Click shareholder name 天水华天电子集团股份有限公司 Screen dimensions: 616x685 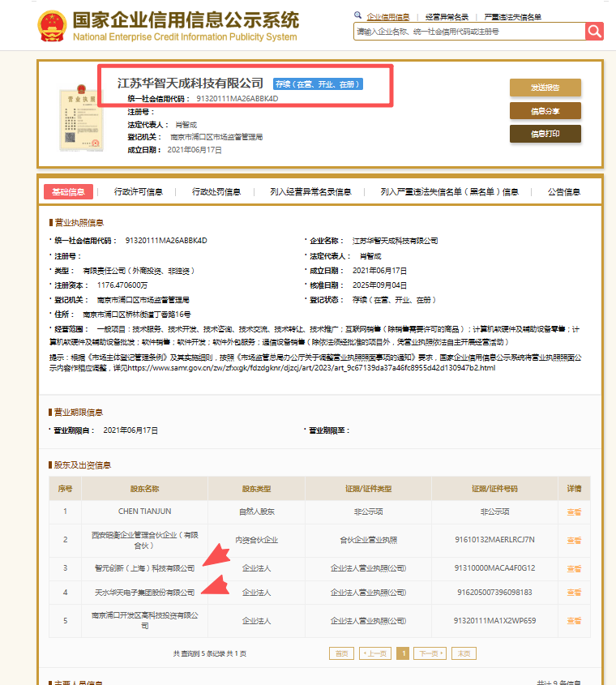pyautogui.click(x=144, y=593)
